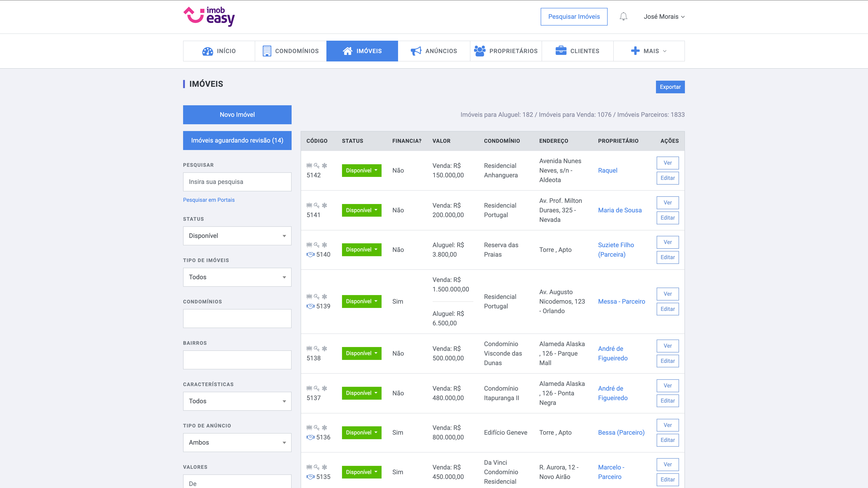Click Ver for listing 5138
Viewport: 868px width, 488px height.
click(x=668, y=346)
